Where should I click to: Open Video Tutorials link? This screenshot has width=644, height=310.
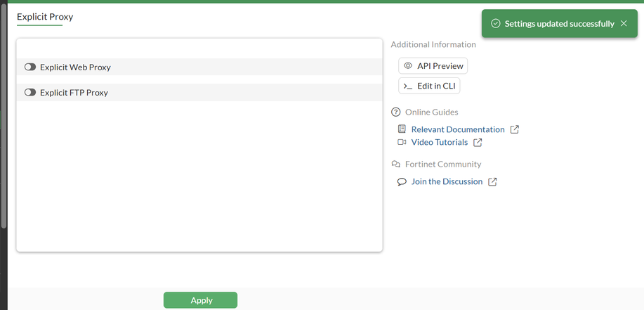(439, 143)
